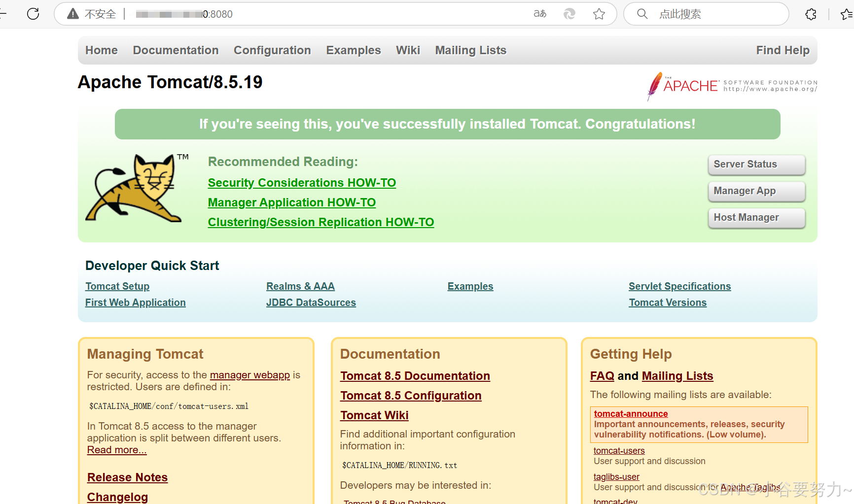Click the congratulations banner message
This screenshot has height=504, width=854.
point(447,124)
